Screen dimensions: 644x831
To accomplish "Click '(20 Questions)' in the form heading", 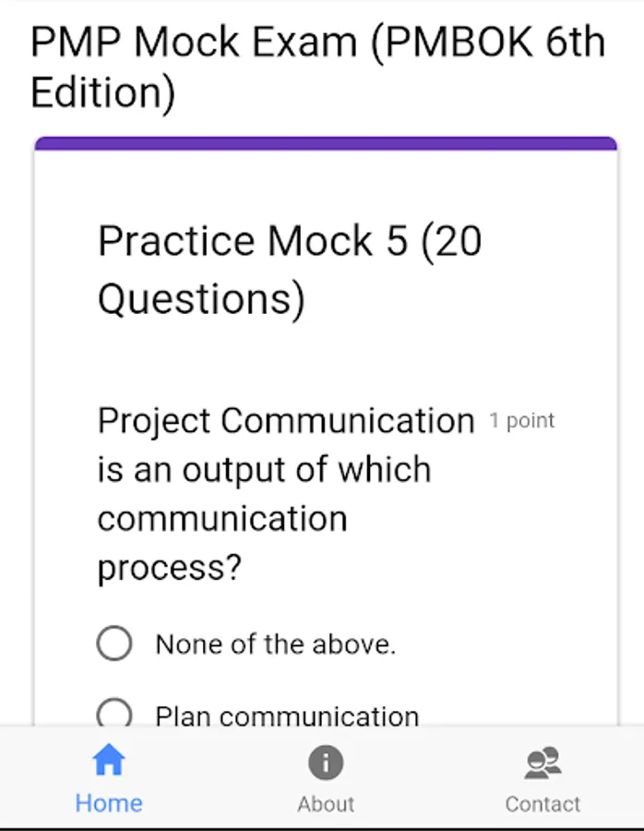I will pyautogui.click(x=201, y=300).
